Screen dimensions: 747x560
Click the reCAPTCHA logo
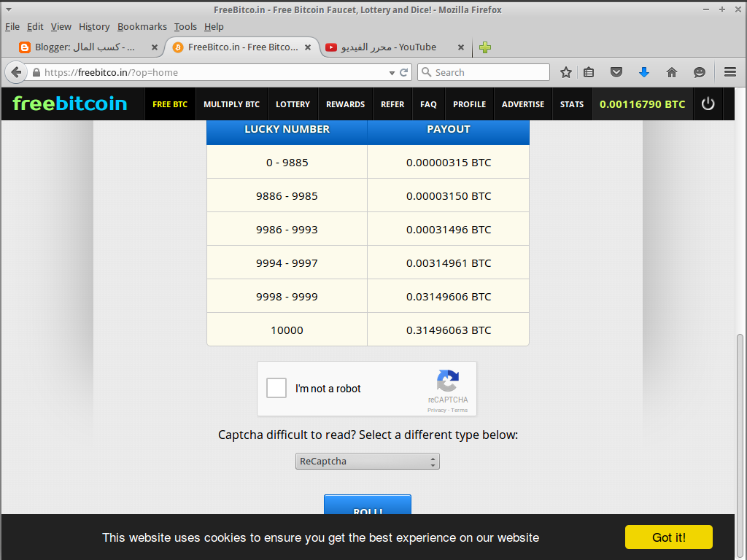click(448, 381)
